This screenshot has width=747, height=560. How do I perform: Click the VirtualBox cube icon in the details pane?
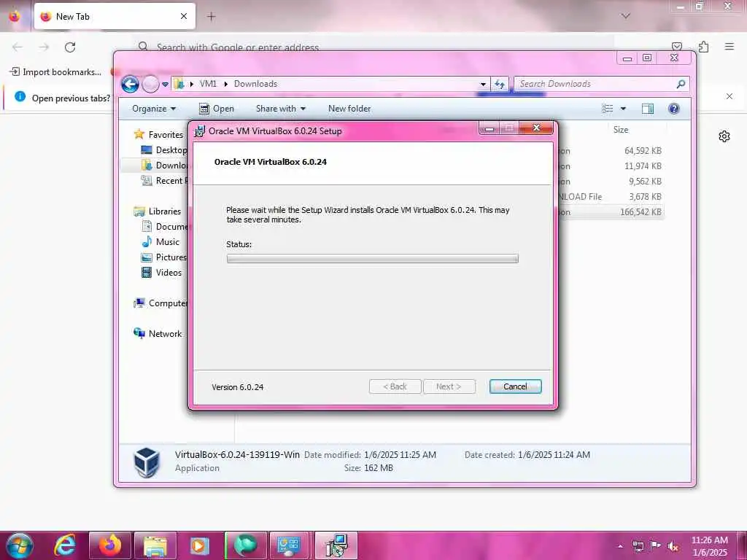coord(146,462)
